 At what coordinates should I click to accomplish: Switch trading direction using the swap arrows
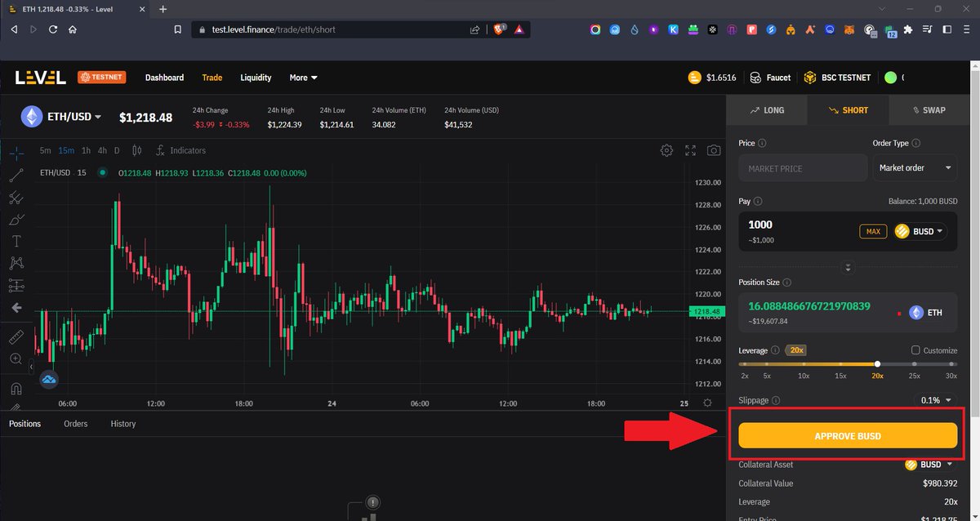848,267
